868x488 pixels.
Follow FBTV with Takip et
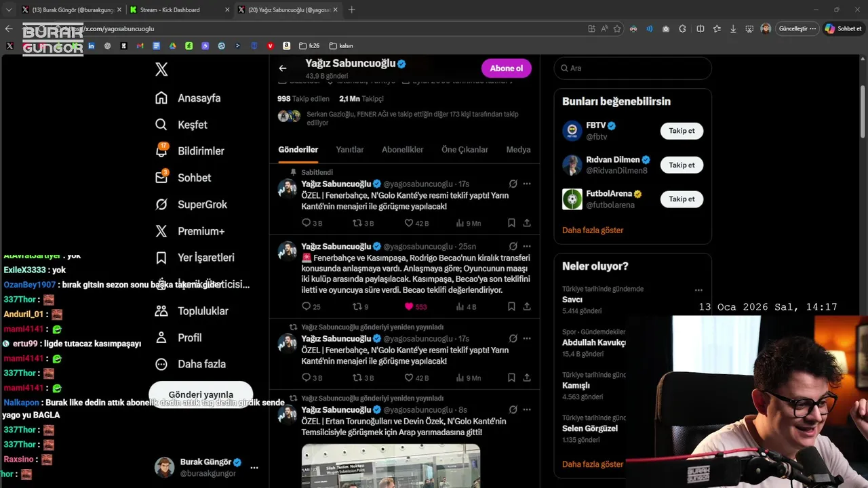click(682, 131)
